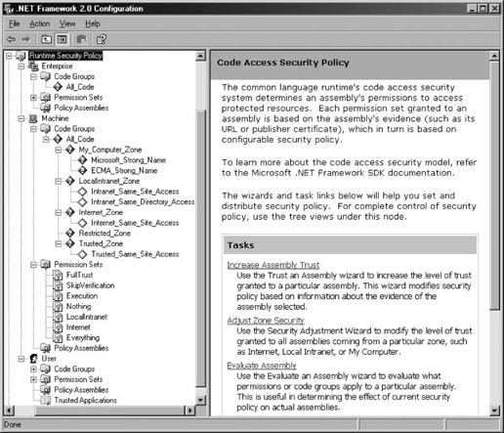This screenshot has width=504, height=433.
Task: Click the Intranet_Same_Site_Access hollow diamond icon
Action: [x=82, y=192]
